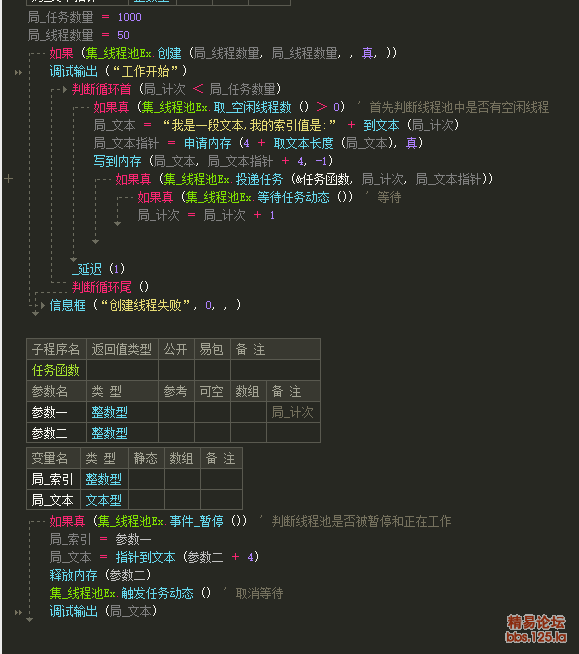Click the 取消等待 comment
Viewport: 579px width, 654px height.
(x=259, y=593)
